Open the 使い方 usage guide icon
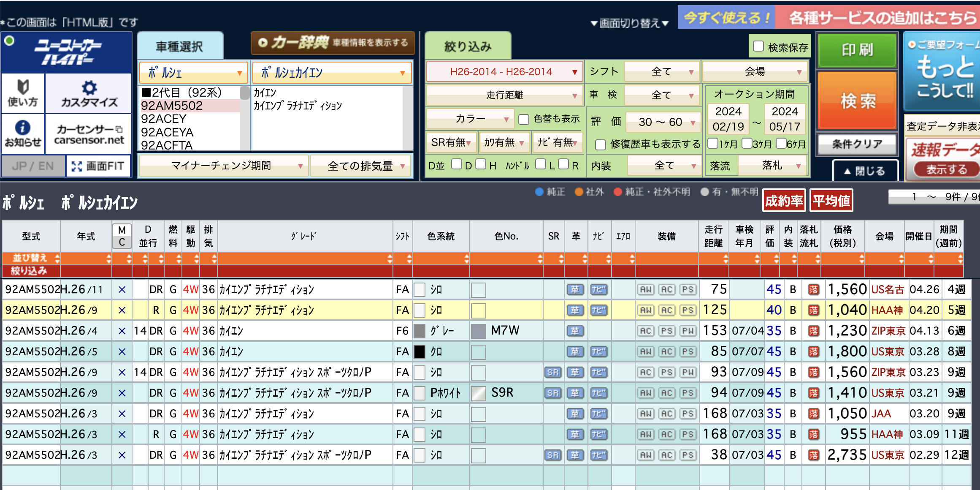The height and width of the screenshot is (490, 980). click(x=23, y=93)
